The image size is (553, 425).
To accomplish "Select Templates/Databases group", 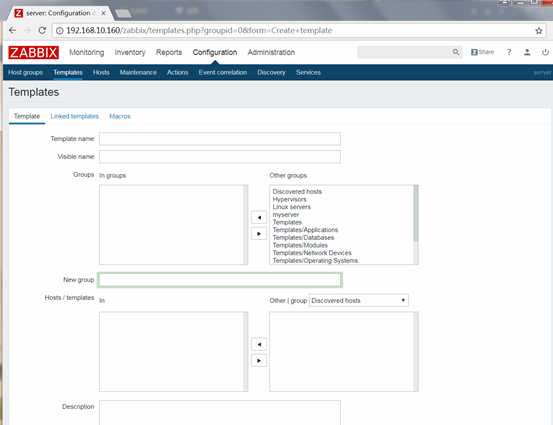I will (303, 238).
